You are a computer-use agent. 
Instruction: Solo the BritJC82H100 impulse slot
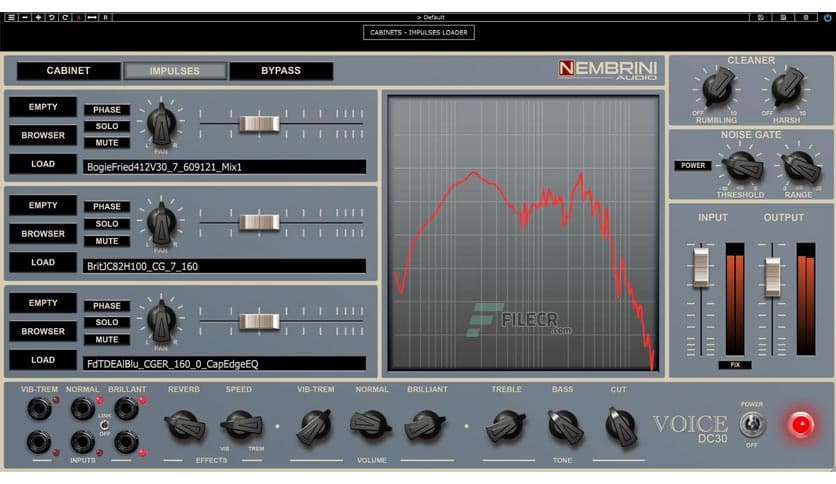(x=107, y=224)
